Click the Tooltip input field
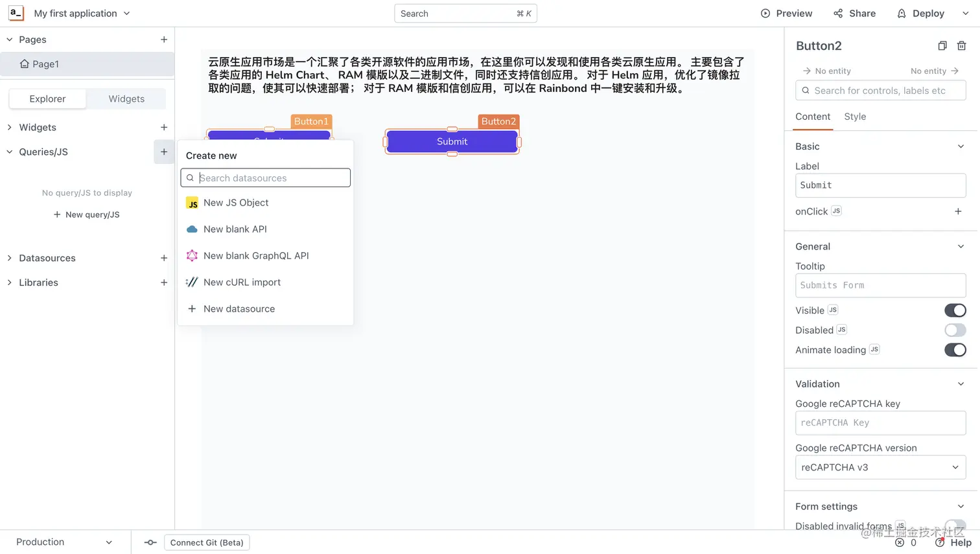The image size is (980, 554). 880,285
